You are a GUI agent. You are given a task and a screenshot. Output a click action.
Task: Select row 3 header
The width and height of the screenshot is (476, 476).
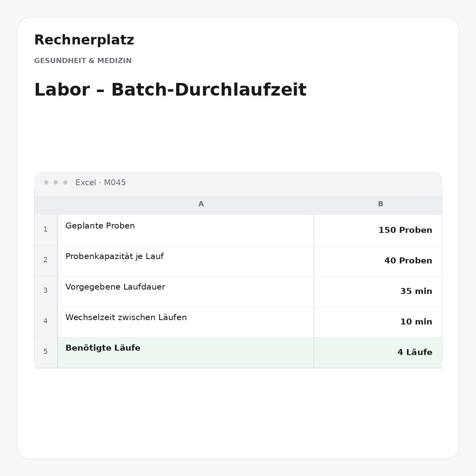[46, 291]
